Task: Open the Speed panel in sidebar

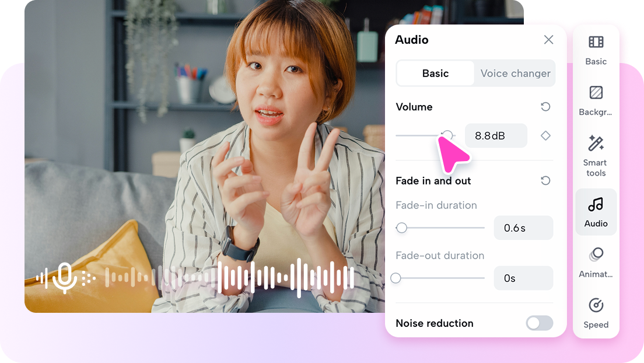Action: (x=596, y=313)
